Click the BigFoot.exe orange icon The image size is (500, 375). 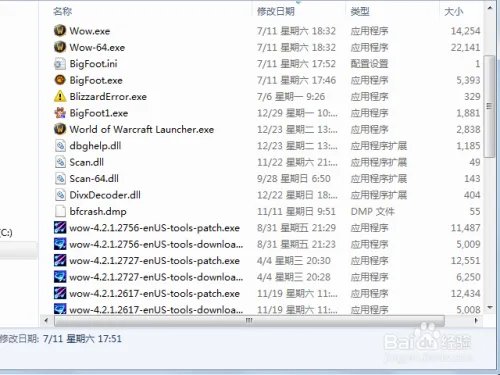point(60,80)
